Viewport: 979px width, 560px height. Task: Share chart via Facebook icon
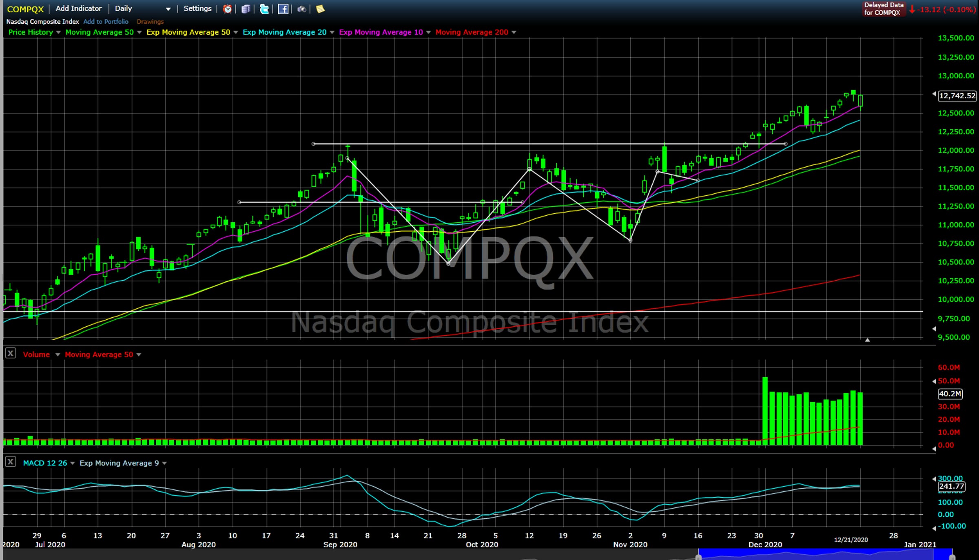pyautogui.click(x=283, y=9)
